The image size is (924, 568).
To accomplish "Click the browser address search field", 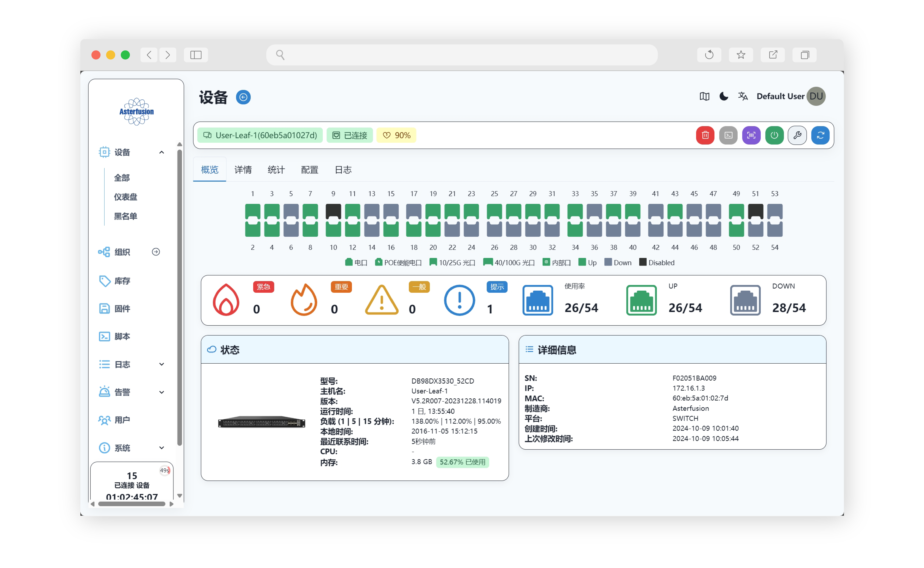I will 462,55.
